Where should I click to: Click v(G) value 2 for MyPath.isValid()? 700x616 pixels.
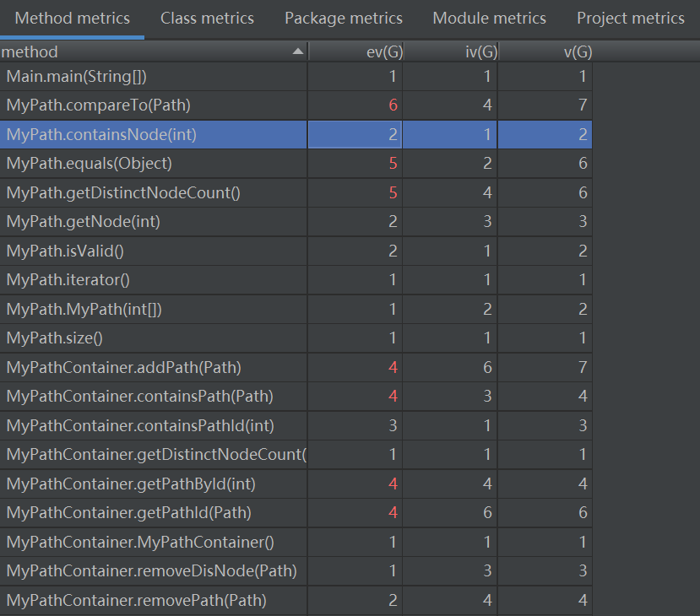click(x=583, y=251)
